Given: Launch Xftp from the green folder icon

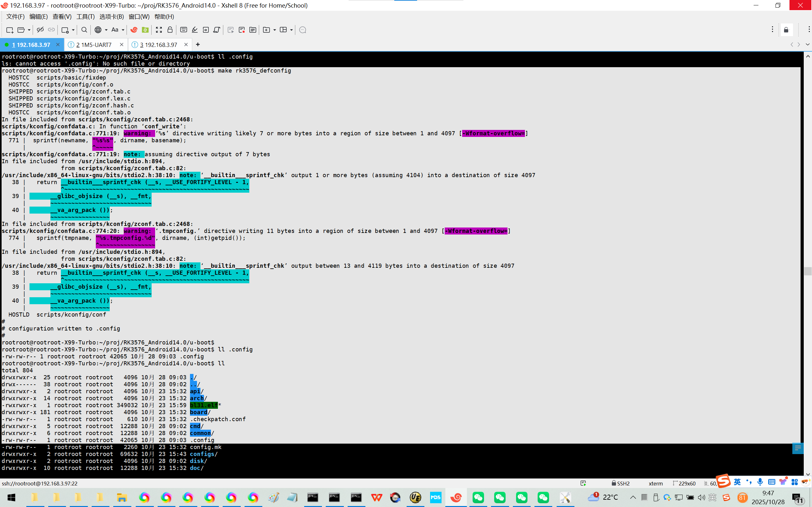Looking at the screenshot, I should tap(145, 30).
